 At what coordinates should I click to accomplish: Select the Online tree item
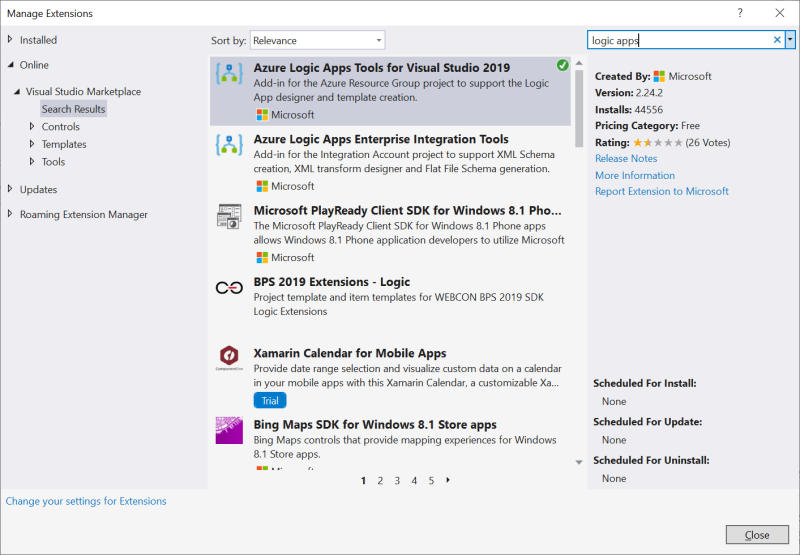(x=34, y=65)
